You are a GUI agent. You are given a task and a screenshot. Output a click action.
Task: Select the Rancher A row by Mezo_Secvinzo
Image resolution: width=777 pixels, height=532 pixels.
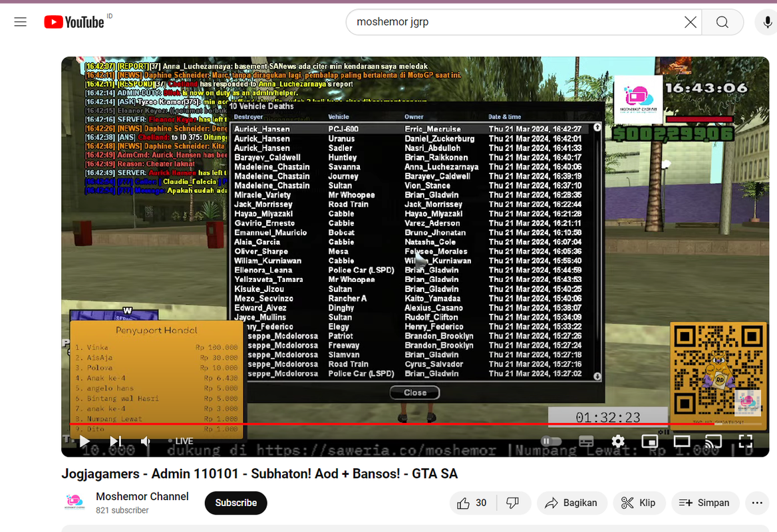[410, 298]
